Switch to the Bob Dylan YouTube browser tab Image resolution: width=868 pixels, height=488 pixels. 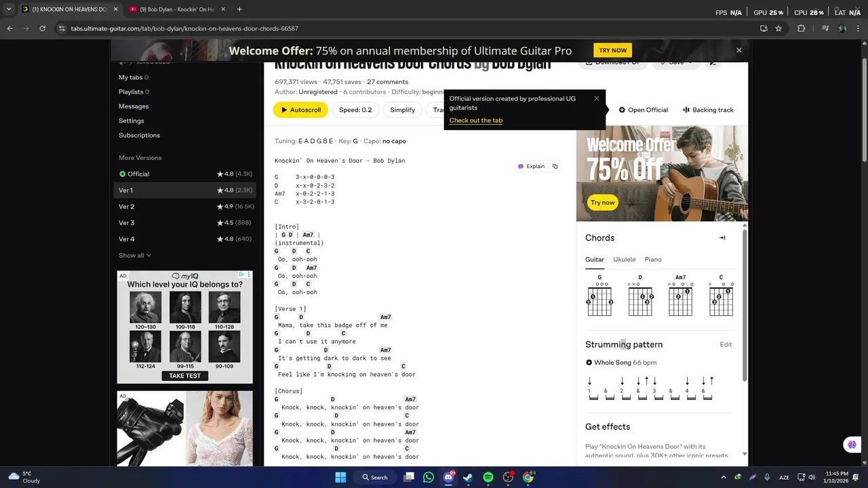(x=178, y=9)
